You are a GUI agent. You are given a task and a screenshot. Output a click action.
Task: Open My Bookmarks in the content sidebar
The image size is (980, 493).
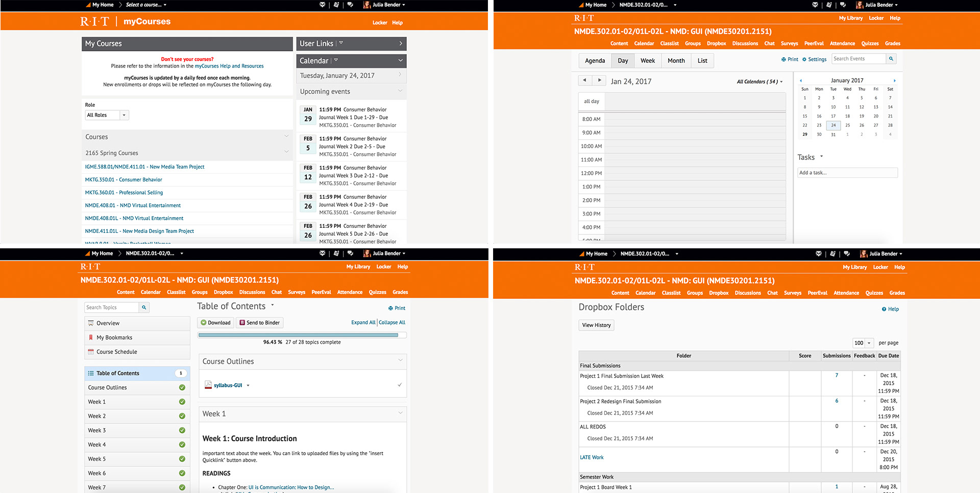[x=137, y=338]
